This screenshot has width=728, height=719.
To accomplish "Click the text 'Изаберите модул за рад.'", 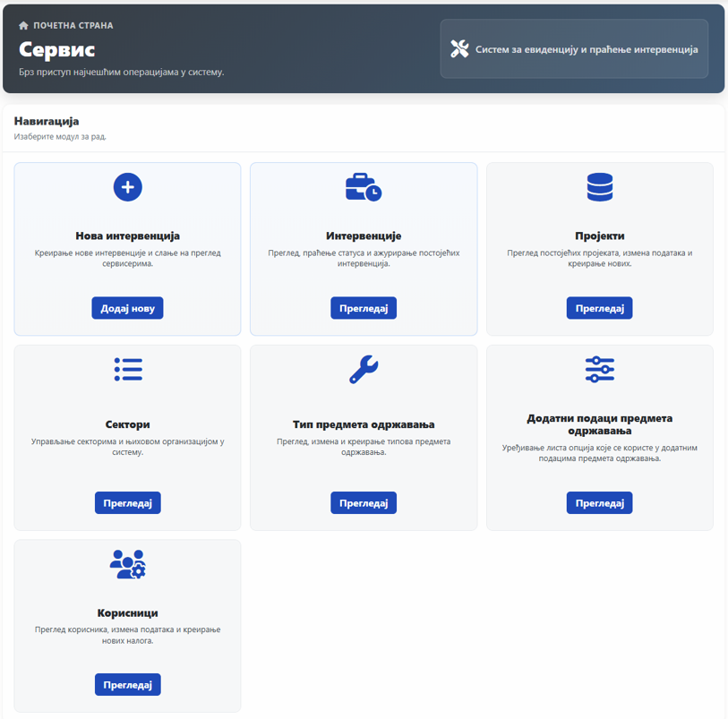I will click(60, 136).
